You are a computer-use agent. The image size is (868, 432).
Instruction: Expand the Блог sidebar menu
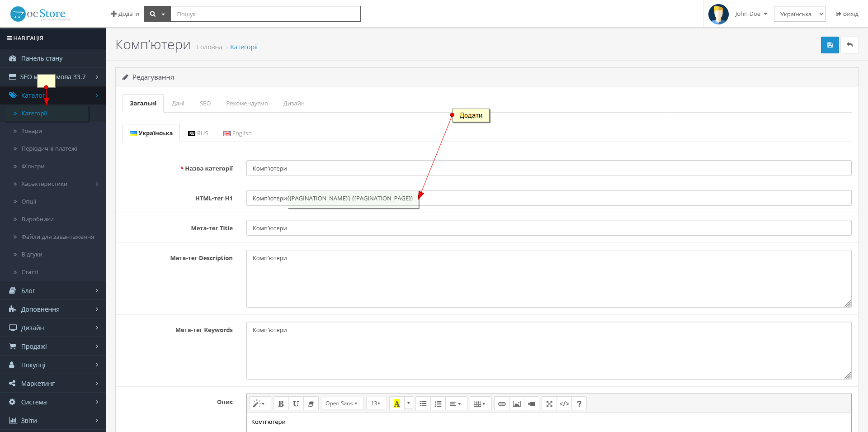coord(53,291)
